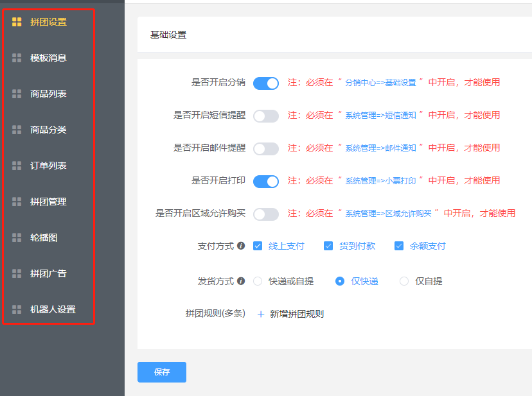Click the blue 保存 button

pos(162,372)
